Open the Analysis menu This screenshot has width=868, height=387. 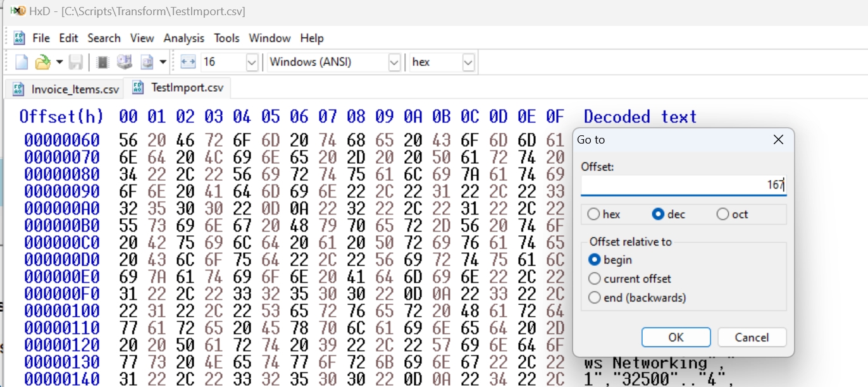[183, 38]
